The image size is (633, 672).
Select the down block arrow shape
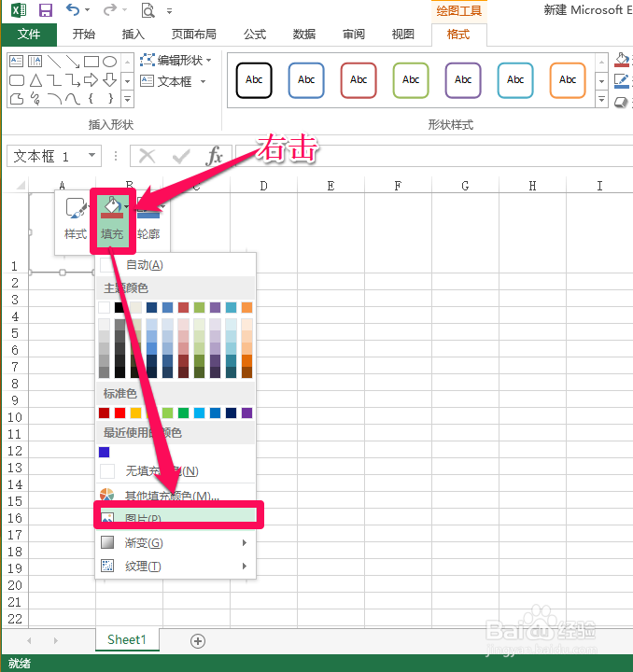[110, 80]
